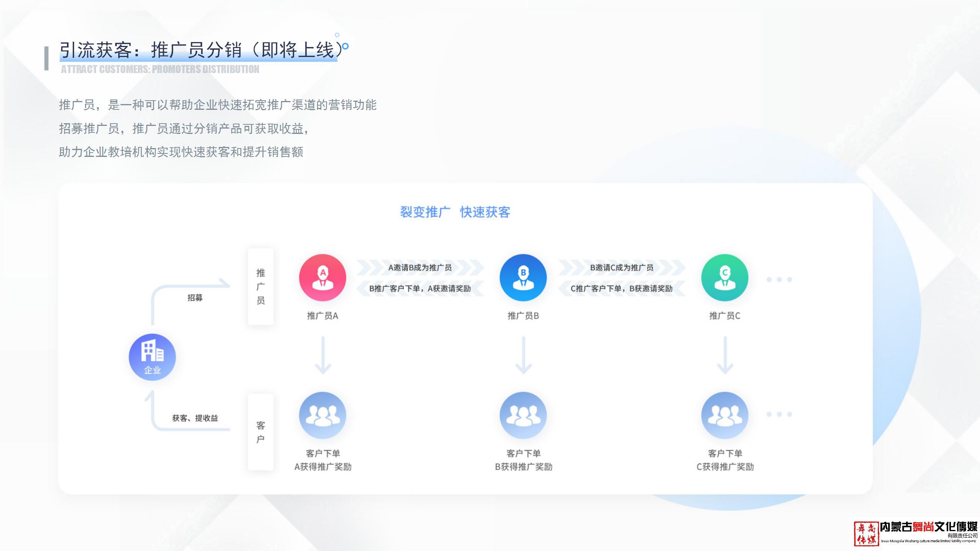Select the slide title 引流获客：推广员分销

[199, 50]
